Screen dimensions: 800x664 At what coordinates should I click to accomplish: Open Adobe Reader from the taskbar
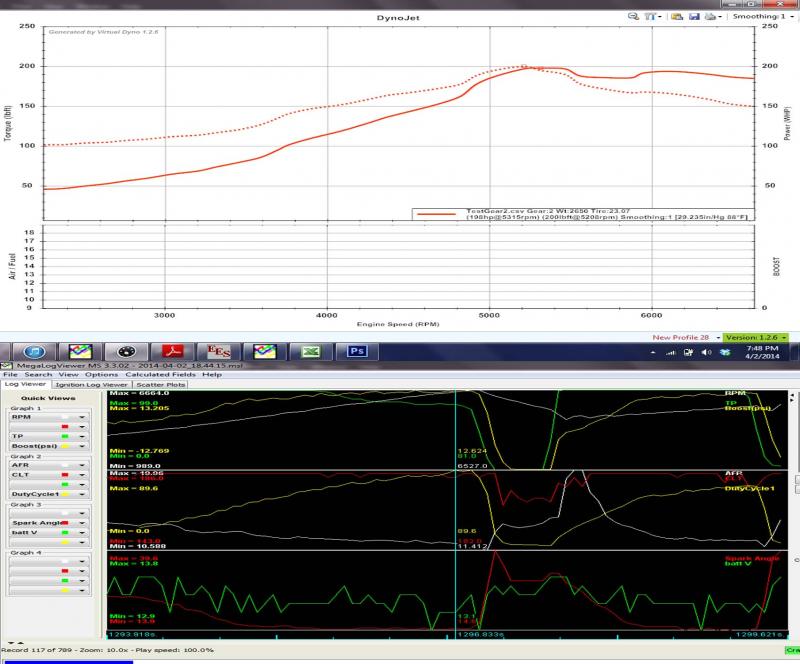point(171,352)
